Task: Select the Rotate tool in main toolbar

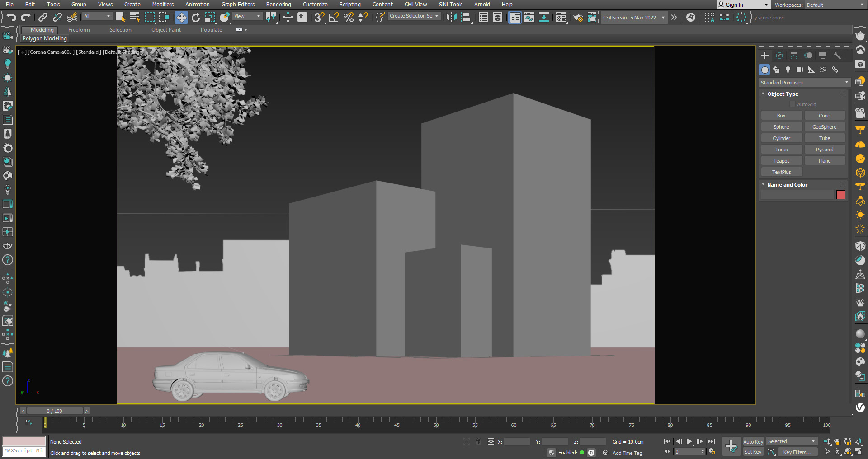Action: point(196,18)
